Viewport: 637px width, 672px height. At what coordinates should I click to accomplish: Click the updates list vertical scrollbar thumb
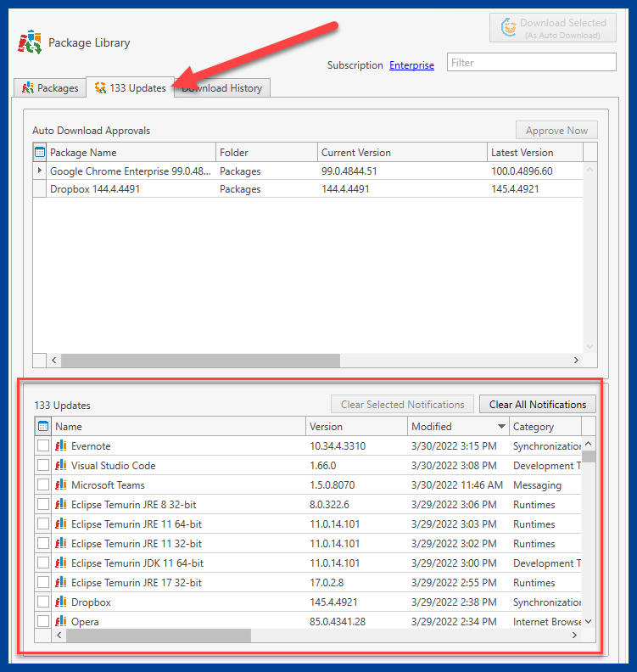pos(589,456)
